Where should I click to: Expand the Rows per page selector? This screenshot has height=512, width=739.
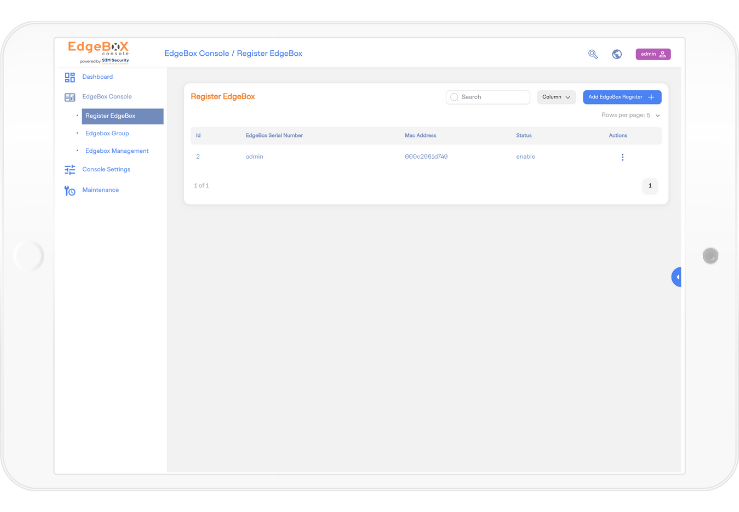657,116
